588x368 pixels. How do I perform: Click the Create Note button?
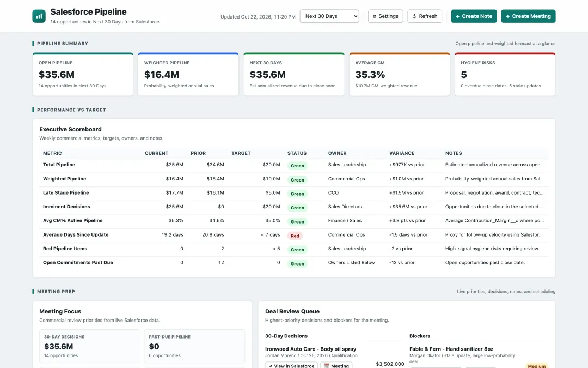click(474, 16)
